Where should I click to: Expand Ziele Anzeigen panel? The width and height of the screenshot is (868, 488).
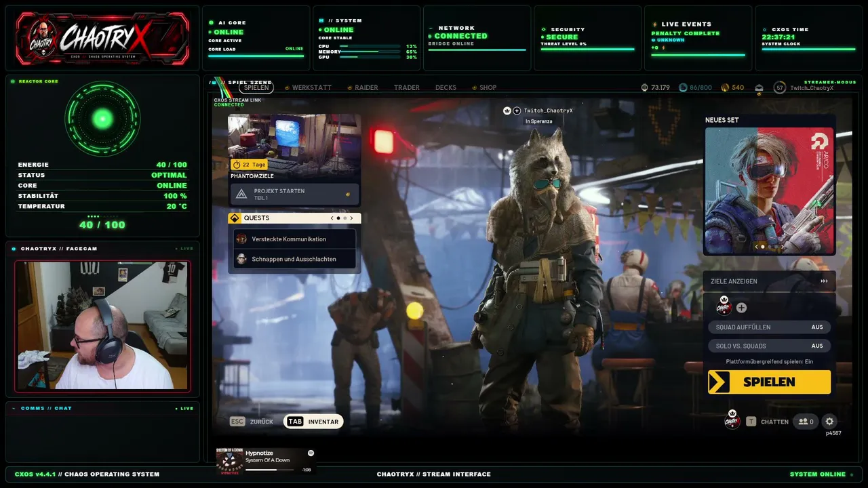click(x=769, y=281)
